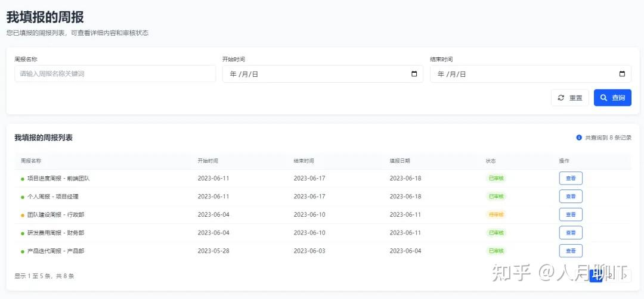Click start date 2023-06-04 of 研发费用周报
This screenshot has height=299, width=644.
pos(213,232)
